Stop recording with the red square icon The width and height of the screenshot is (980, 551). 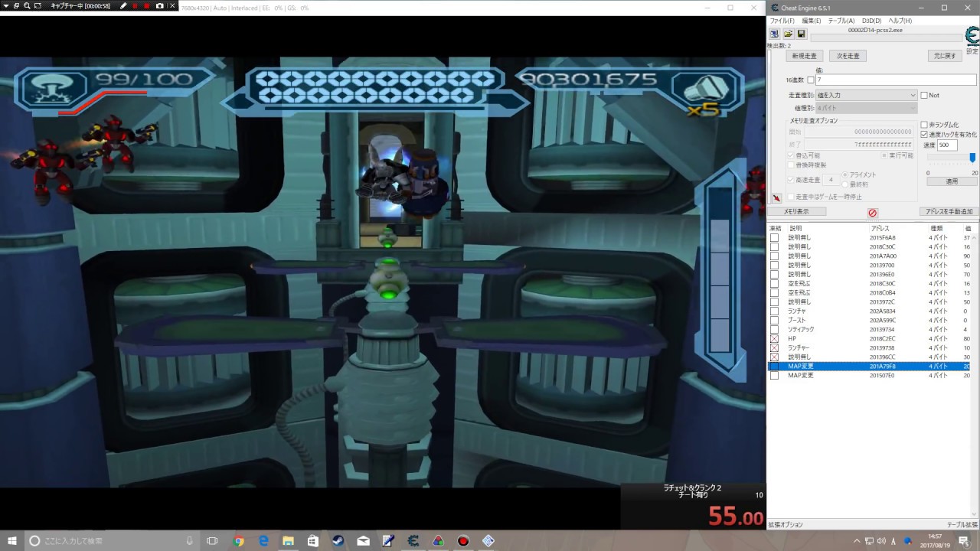point(147,6)
